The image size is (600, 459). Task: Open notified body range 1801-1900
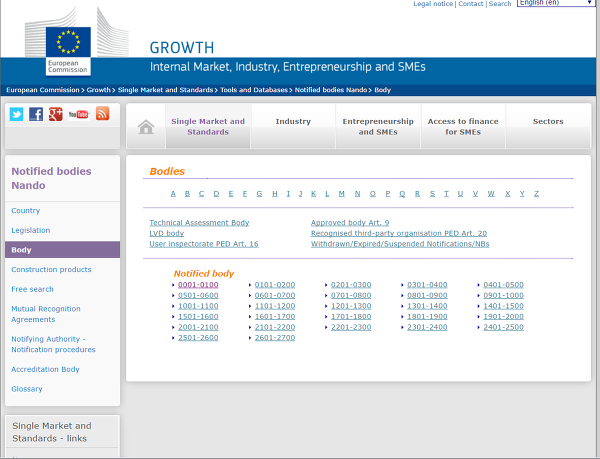click(427, 317)
